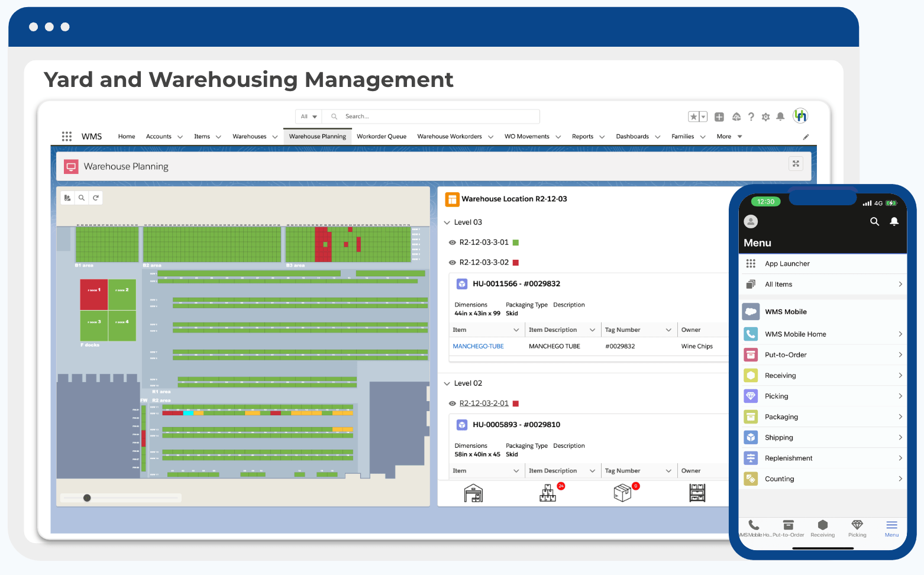Switch to the Workorder Queue tab
The width and height of the screenshot is (924, 575).
pyautogui.click(x=382, y=136)
